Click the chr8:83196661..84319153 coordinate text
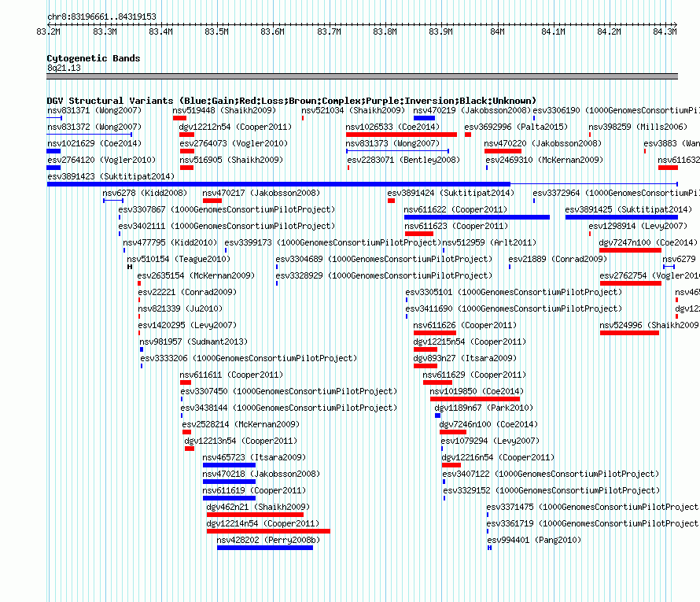Screen dimensions: 700x602 click(101, 17)
